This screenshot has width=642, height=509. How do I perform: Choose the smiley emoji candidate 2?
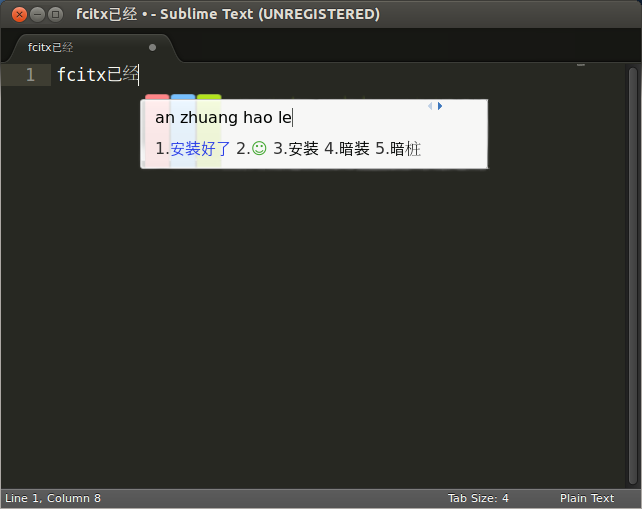(251, 149)
